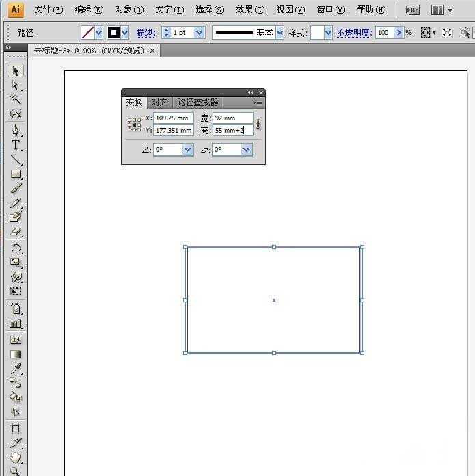The height and width of the screenshot is (476, 475).
Task: Open the 文件(F) menu
Action: point(49,10)
